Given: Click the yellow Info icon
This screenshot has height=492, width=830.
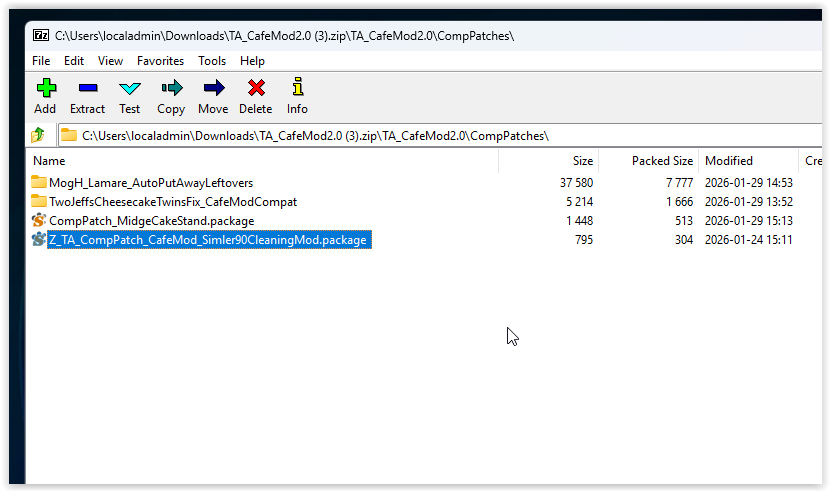Looking at the screenshot, I should click(x=298, y=87).
